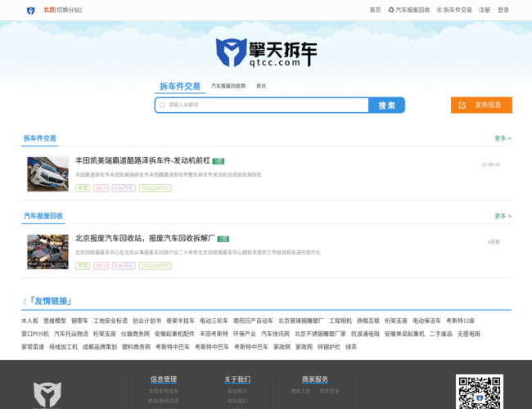Focus the keyword search input field
Screen dimensions: 532x409
262,106
